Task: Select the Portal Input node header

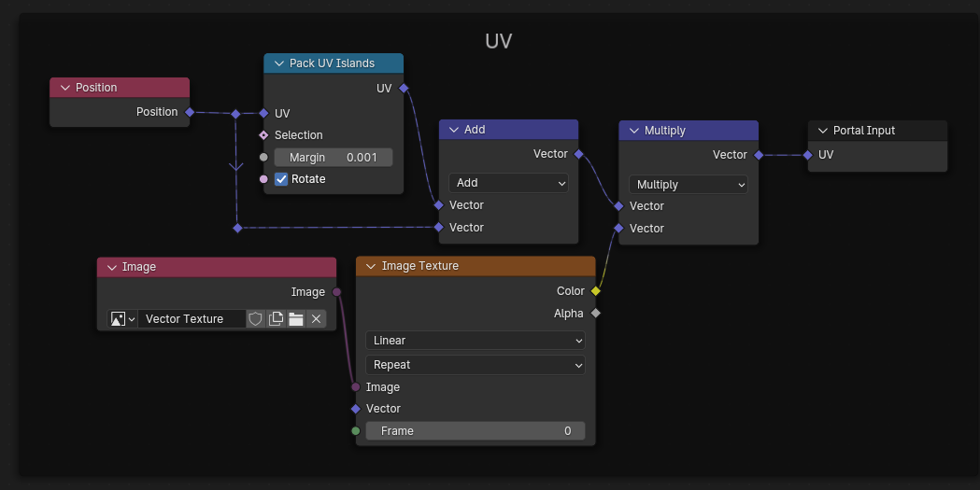Action: tap(877, 131)
